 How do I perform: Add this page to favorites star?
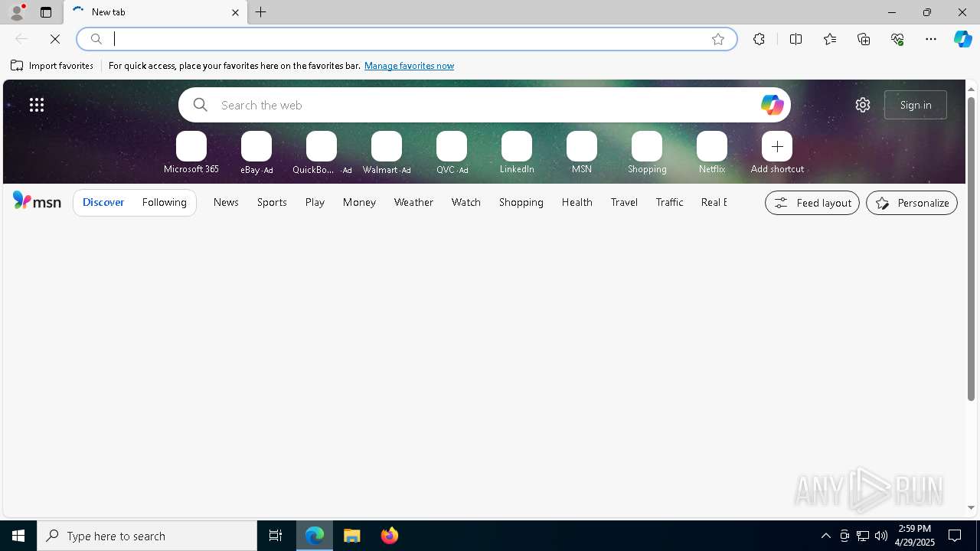coord(718,39)
